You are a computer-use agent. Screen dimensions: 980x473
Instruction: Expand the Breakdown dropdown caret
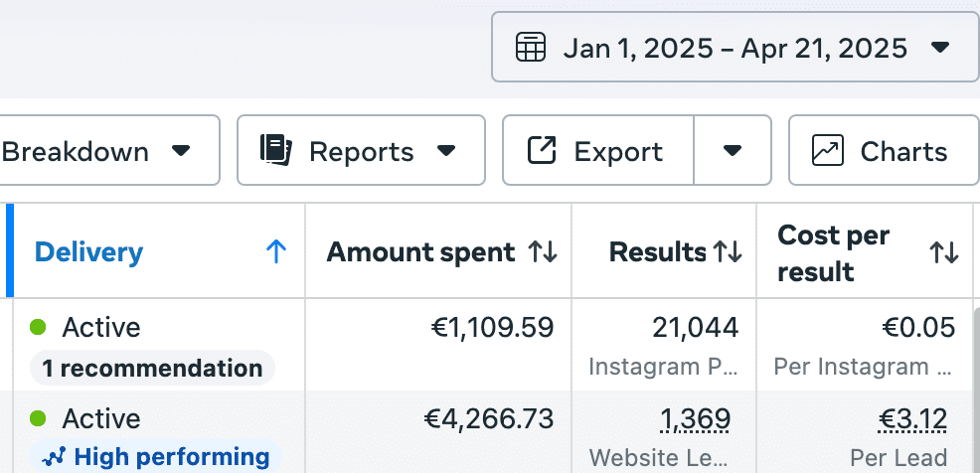tap(181, 151)
